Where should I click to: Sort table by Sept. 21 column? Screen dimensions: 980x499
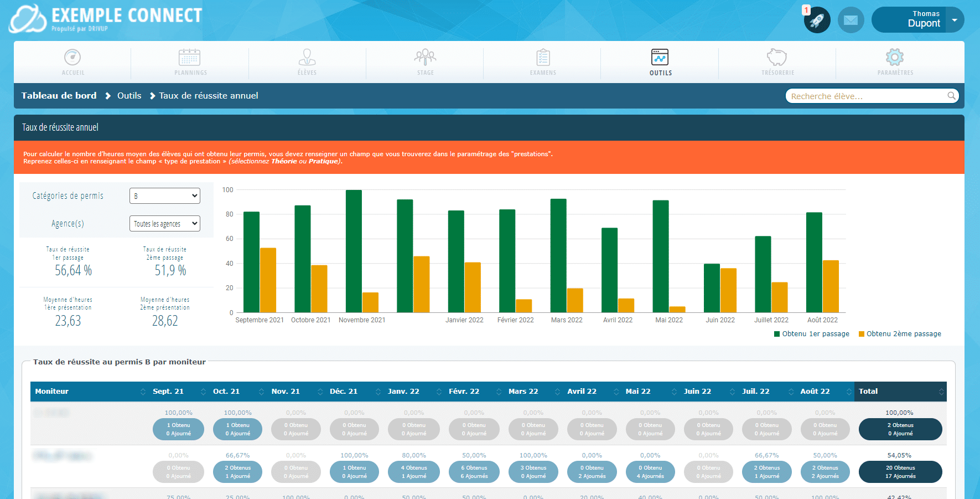(x=178, y=392)
